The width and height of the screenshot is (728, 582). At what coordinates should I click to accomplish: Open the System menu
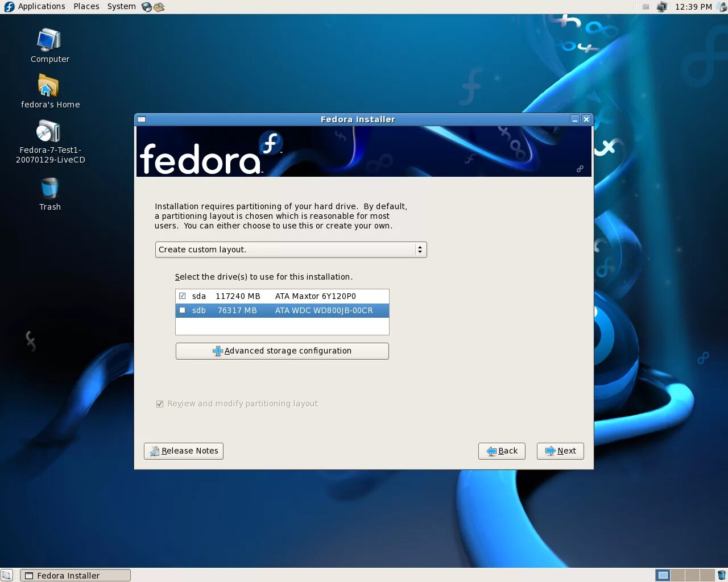121,7
